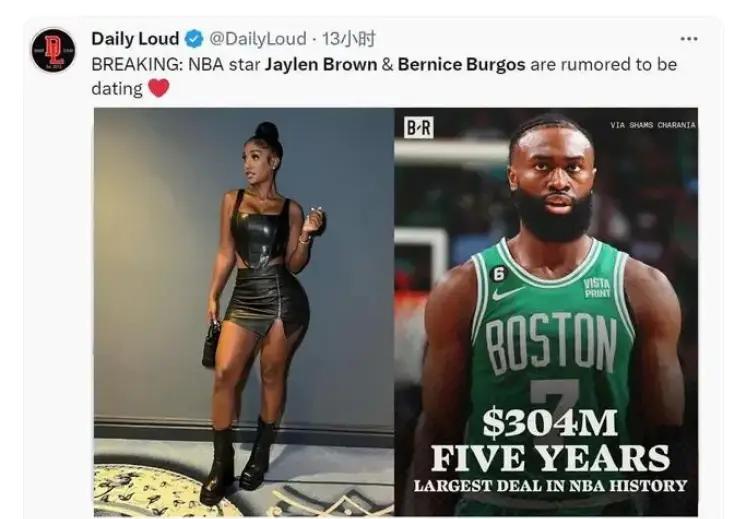Click the FIVE YEARS text on image

coord(550,457)
